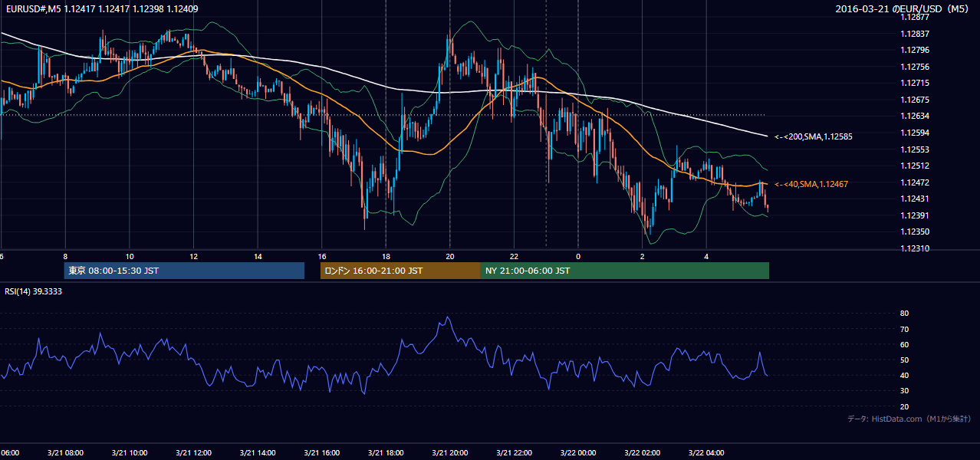Click price axis level 1.12634

click(915, 116)
